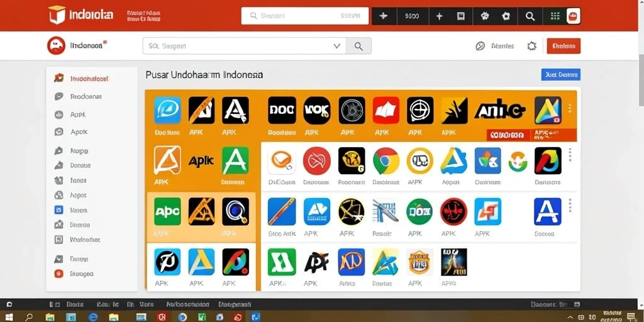Open the blue icon with orange pencil stripe
Image resolution: width=644 pixels, height=322 pixels.
[x=282, y=211]
